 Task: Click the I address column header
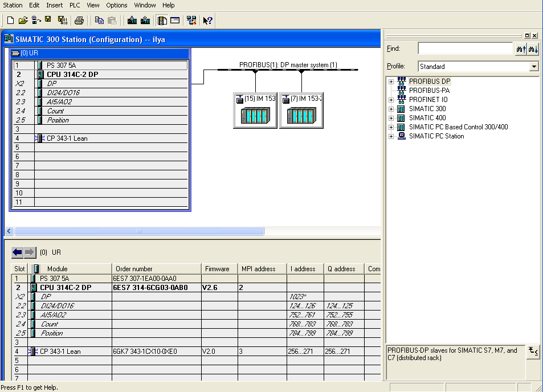(305, 269)
